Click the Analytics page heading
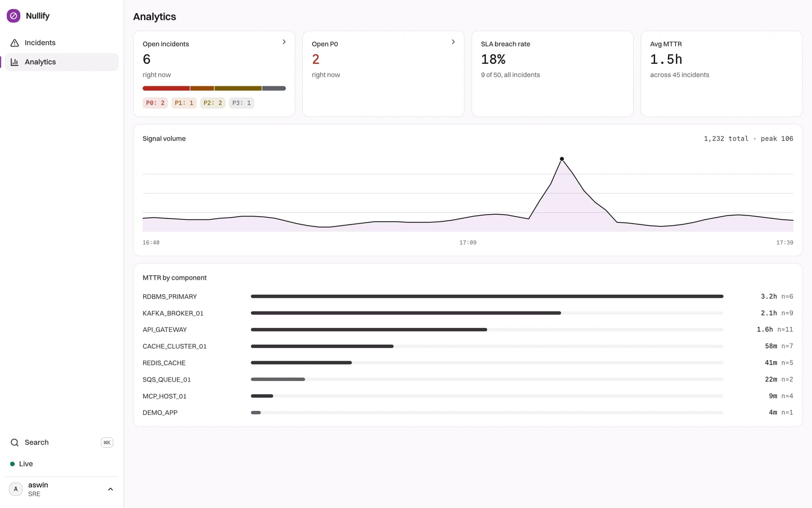The width and height of the screenshot is (812, 508). 155,17
